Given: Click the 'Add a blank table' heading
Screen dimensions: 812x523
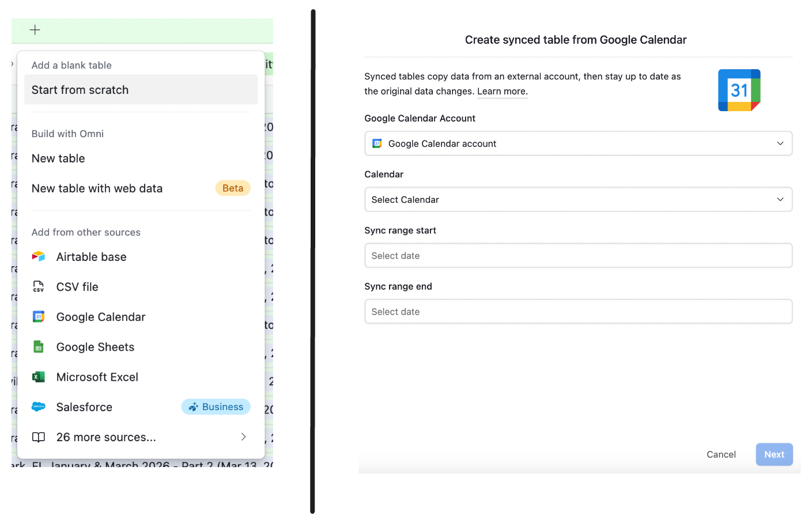Looking at the screenshot, I should tap(71, 65).
